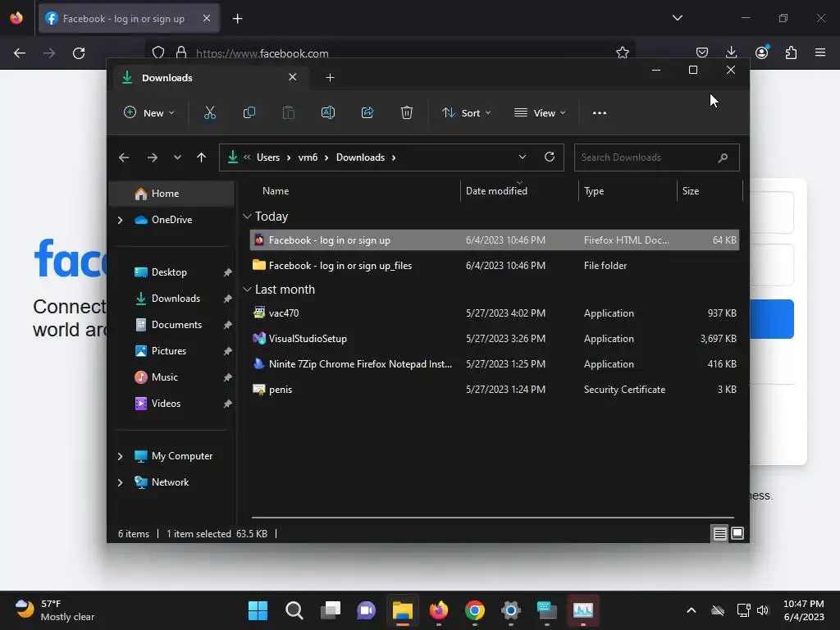Go back in Firefox browser
The image size is (840, 630).
click(20, 53)
